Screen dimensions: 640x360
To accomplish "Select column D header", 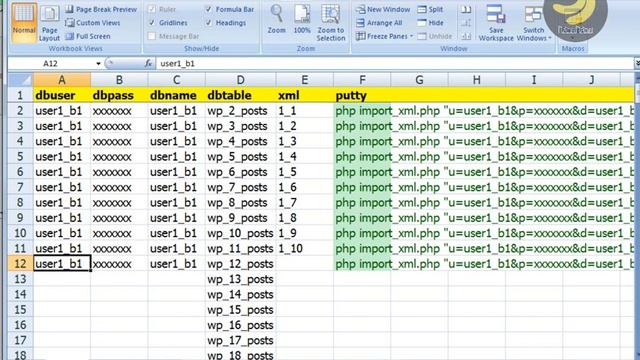I will 240,80.
